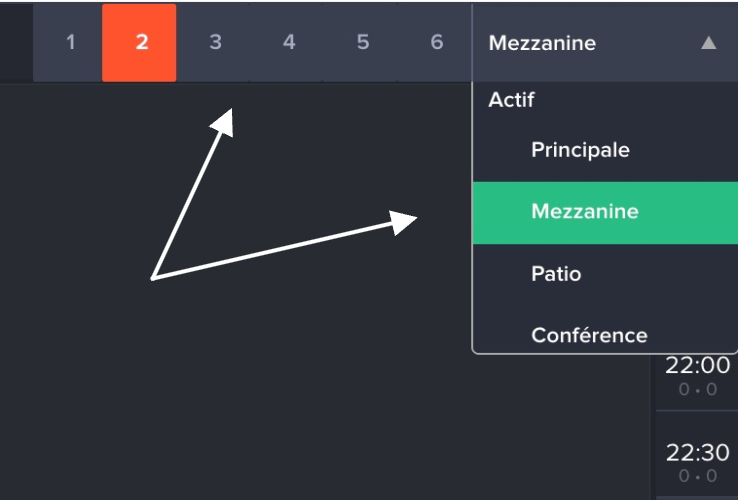Choose the Conférence room option
The width and height of the screenshot is (738, 500).
[x=589, y=335]
